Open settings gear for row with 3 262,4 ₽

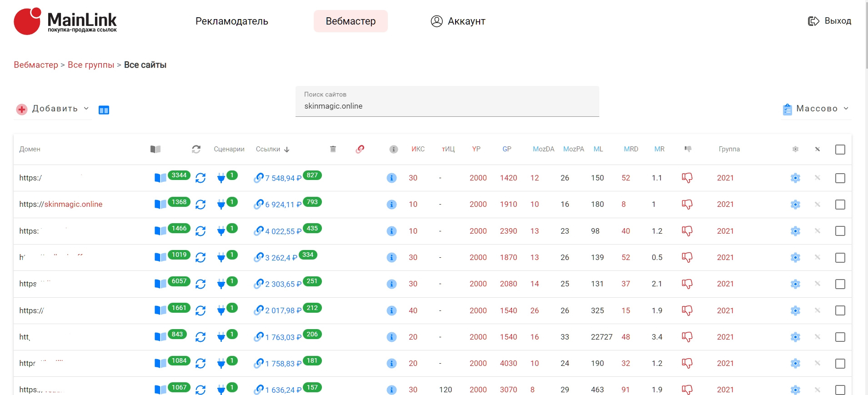tap(795, 258)
